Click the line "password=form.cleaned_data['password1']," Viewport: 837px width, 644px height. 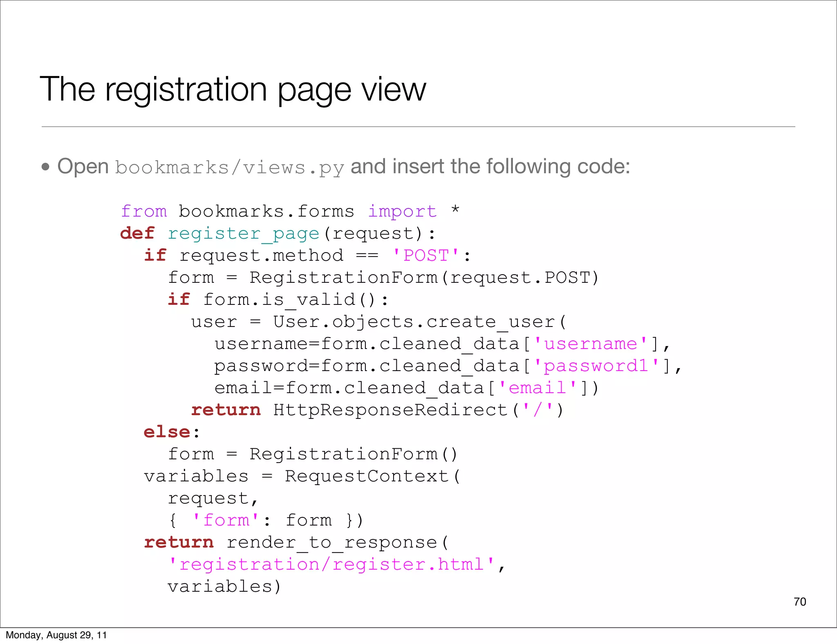(x=448, y=366)
